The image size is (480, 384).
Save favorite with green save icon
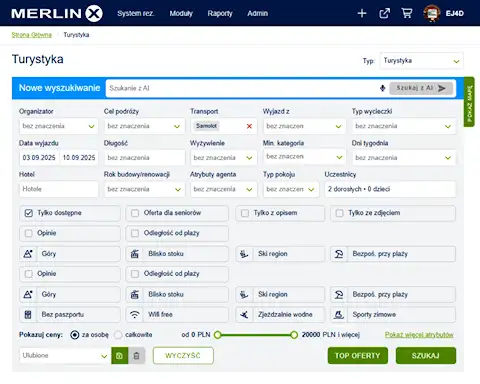click(119, 356)
